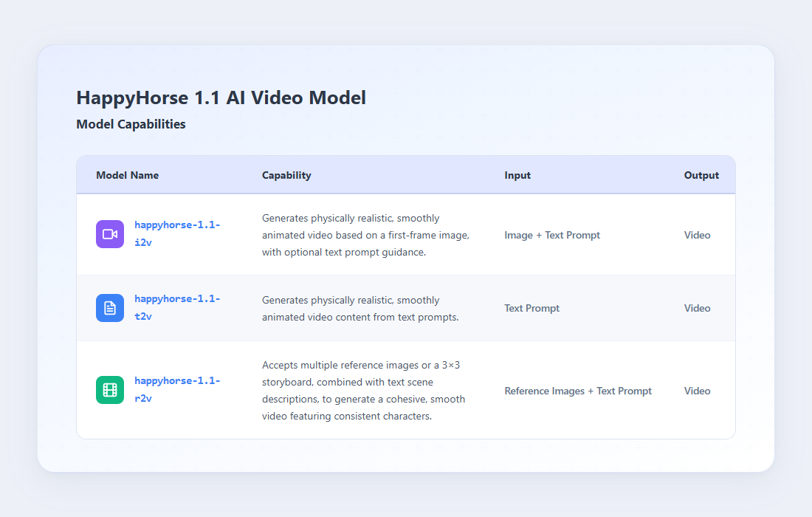Click the i2v capability description starting 'Generates physically realistic'
This screenshot has height=517, width=812.
[365, 235]
